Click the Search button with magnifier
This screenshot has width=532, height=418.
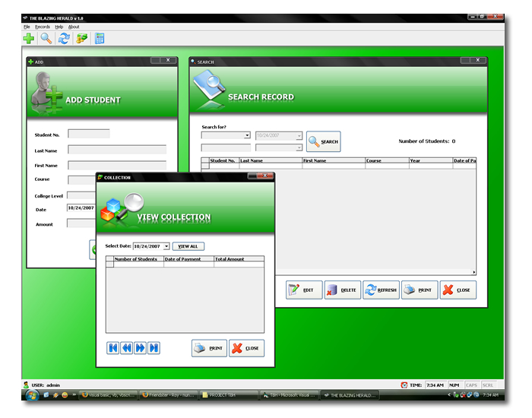click(x=324, y=141)
